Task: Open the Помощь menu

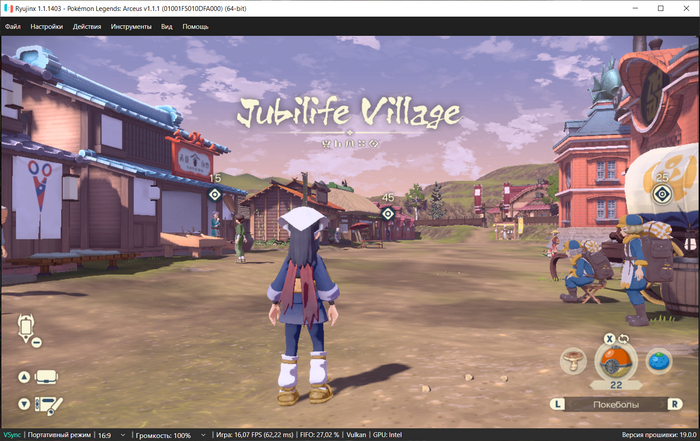Action: tap(195, 27)
